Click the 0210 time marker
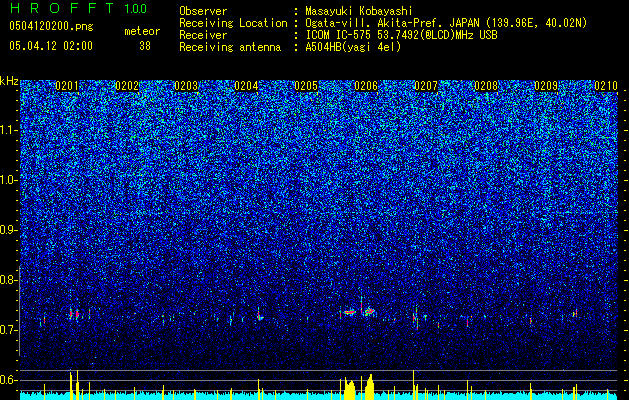The width and height of the screenshot is (629, 400). [606, 86]
